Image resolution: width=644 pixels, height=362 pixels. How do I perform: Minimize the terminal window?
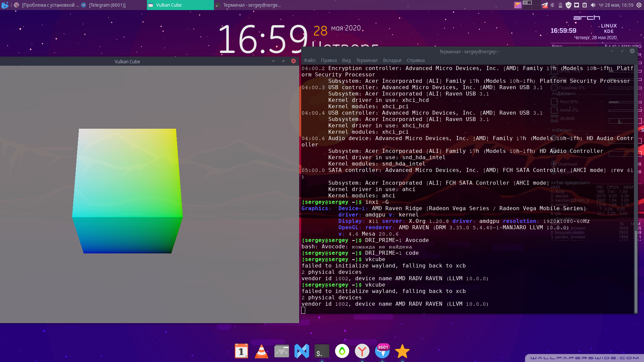coord(612,51)
